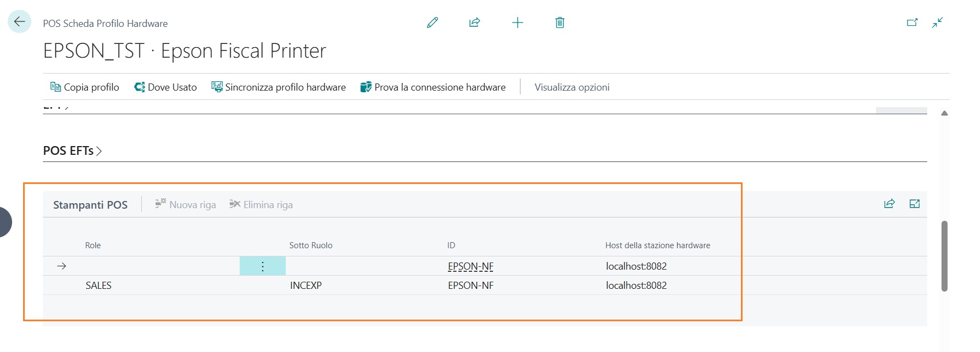This screenshot has width=980, height=352.
Task: Click EPSON-NF ID in the SALES row
Action: [x=471, y=286]
